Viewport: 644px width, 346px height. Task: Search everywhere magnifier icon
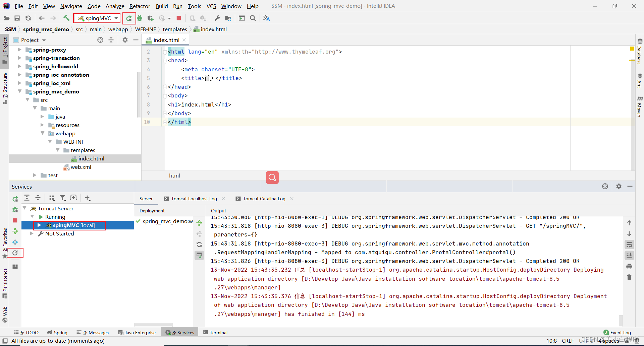[253, 18]
